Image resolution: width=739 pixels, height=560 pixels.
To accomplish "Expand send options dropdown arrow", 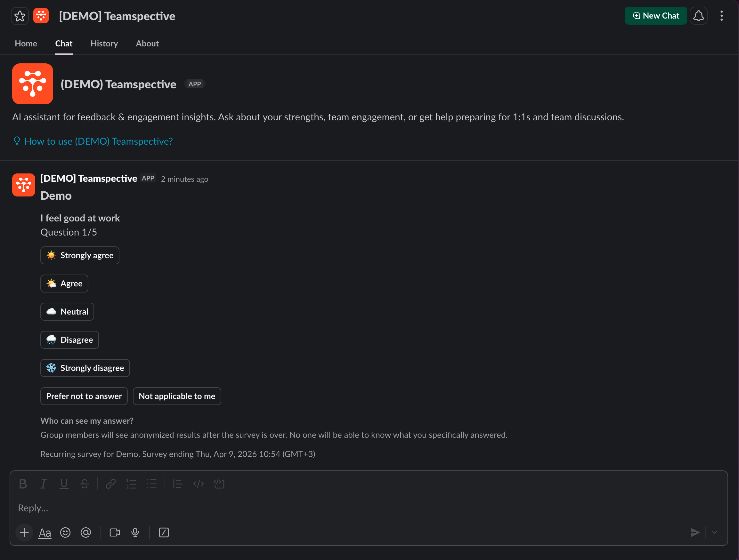I will tap(715, 532).
